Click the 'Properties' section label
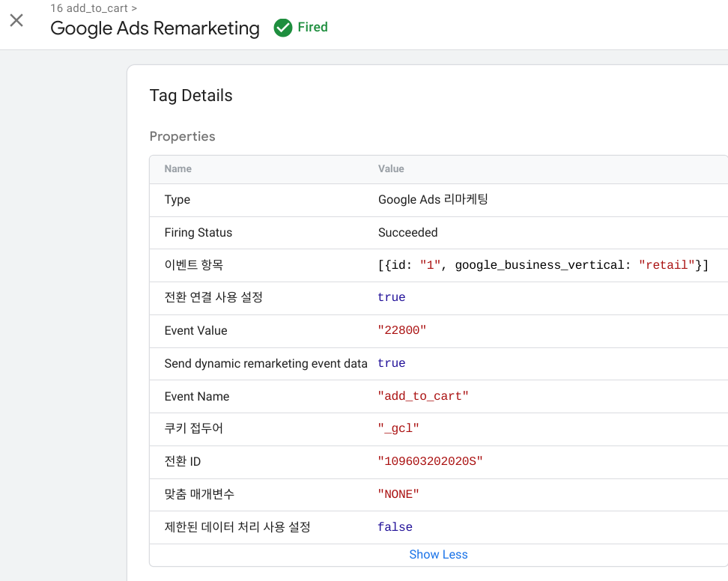Viewport: 728px width, 581px height. [x=183, y=136]
